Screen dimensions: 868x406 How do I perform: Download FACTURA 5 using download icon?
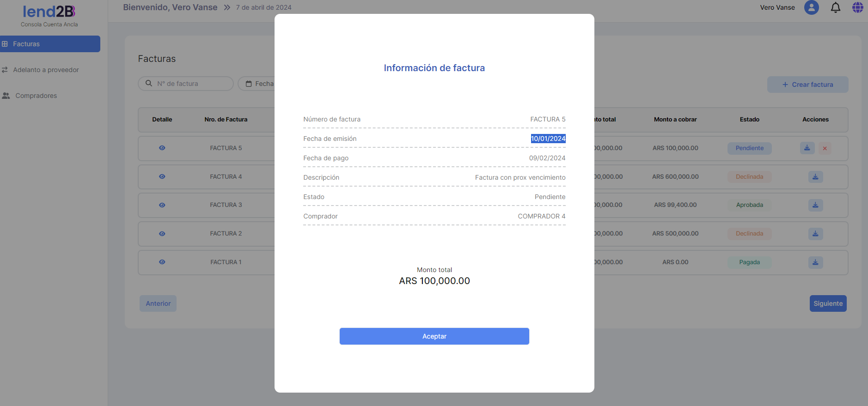pos(807,148)
